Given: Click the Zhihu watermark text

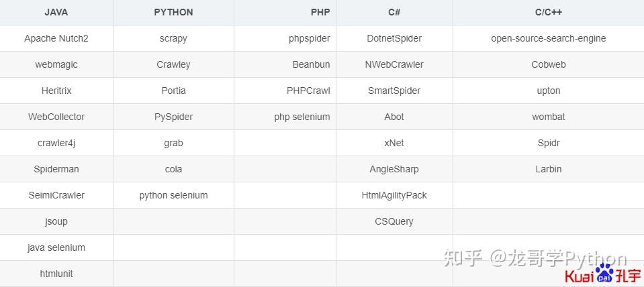Looking at the screenshot, I should pyautogui.click(x=535, y=258).
